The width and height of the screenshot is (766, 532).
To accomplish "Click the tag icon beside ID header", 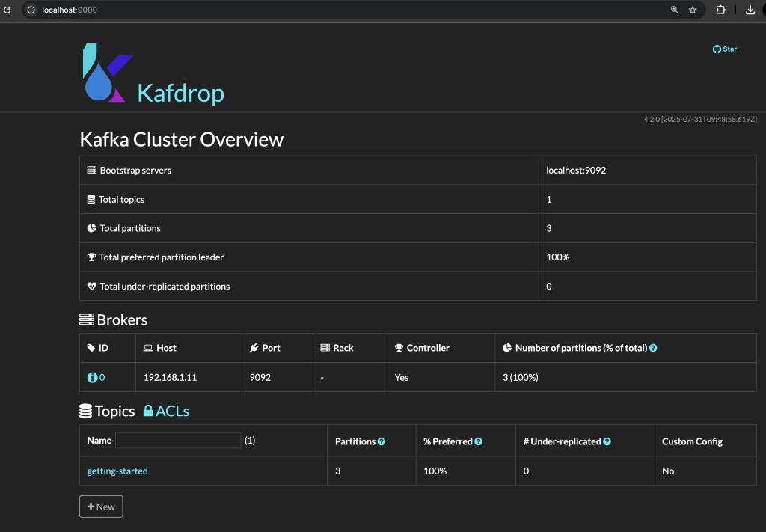I will (91, 348).
